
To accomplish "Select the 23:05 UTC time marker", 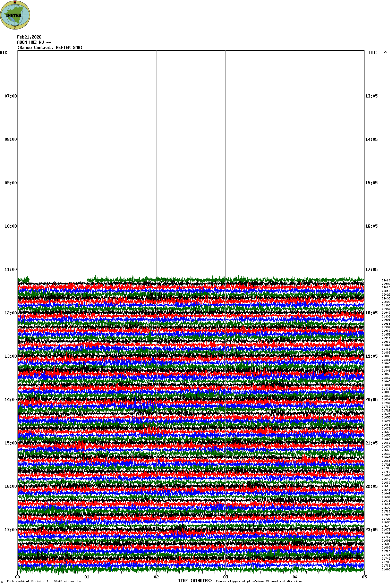I will pyautogui.click(x=371, y=530).
